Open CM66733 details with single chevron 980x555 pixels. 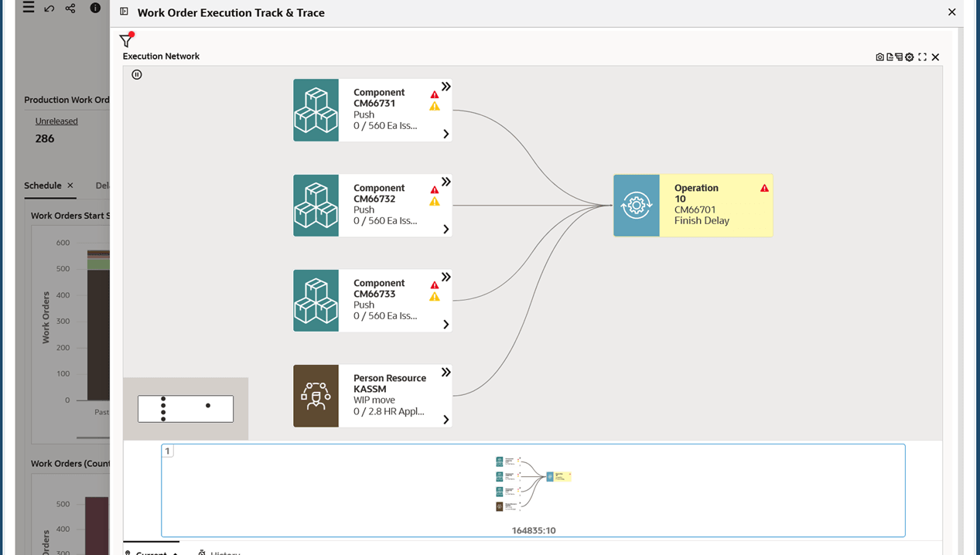(446, 325)
